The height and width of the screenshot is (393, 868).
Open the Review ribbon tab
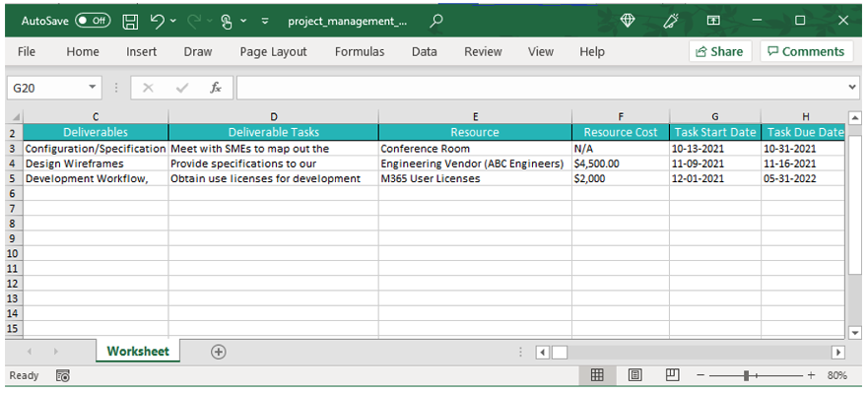pos(484,52)
